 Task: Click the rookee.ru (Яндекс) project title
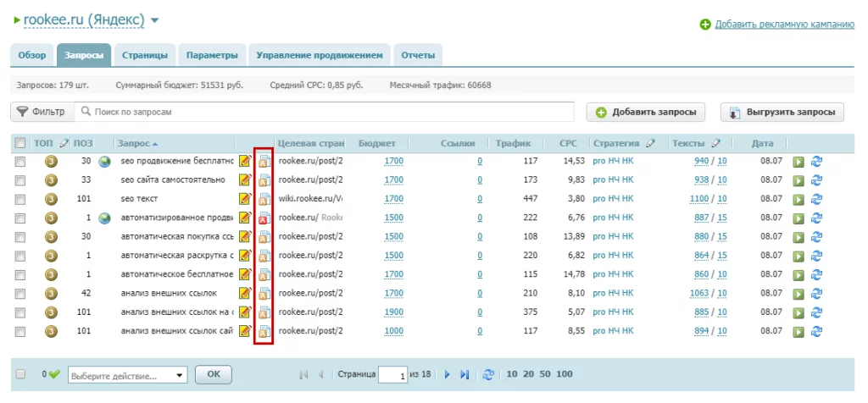pyautogui.click(x=84, y=20)
